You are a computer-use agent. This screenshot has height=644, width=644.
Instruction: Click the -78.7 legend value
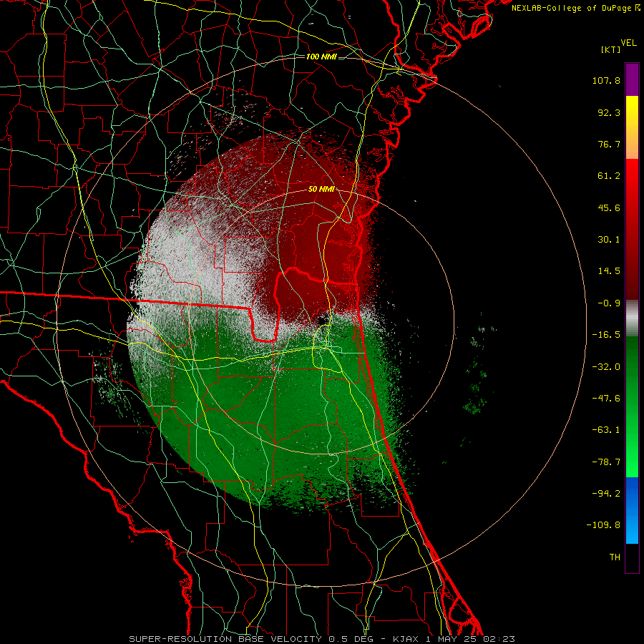click(606, 462)
